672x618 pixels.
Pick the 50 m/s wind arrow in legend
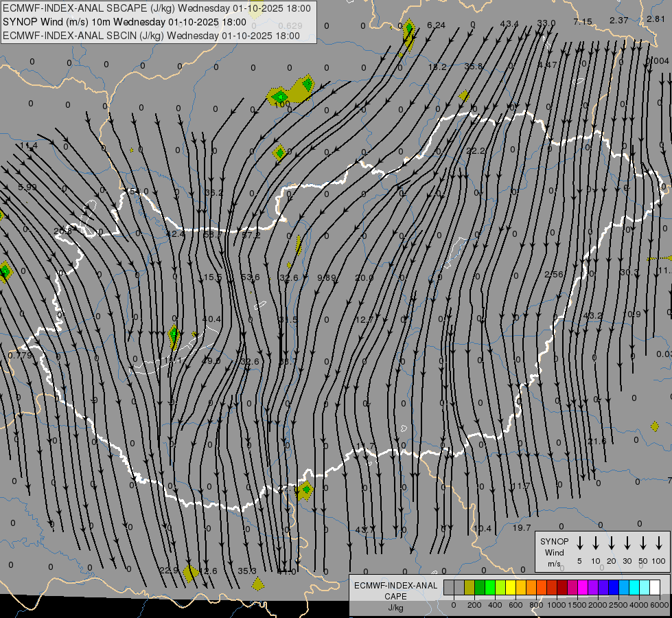coord(643,543)
